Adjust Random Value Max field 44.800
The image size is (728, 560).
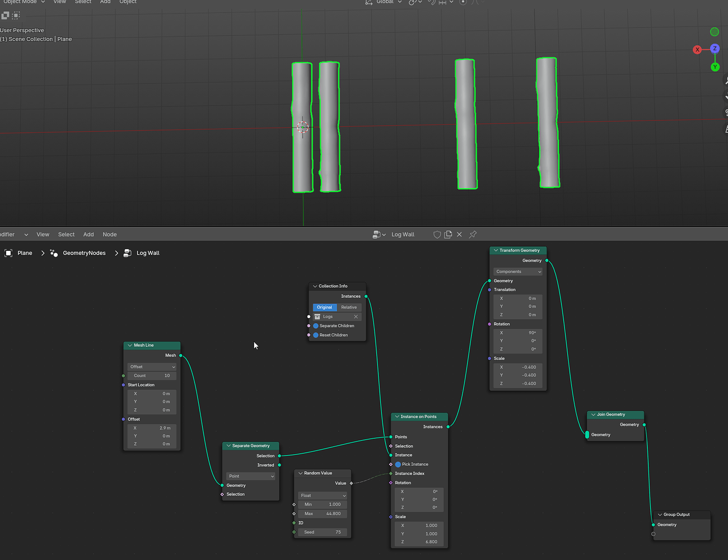point(323,514)
